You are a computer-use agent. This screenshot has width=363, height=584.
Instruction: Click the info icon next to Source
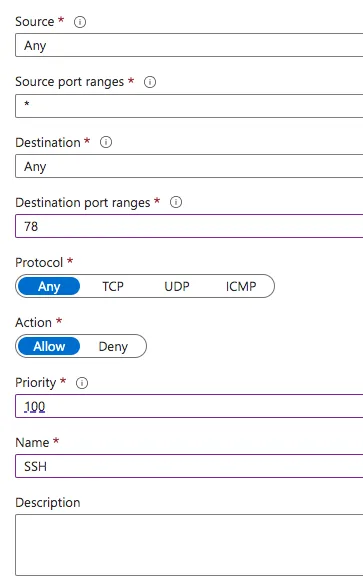[80, 22]
